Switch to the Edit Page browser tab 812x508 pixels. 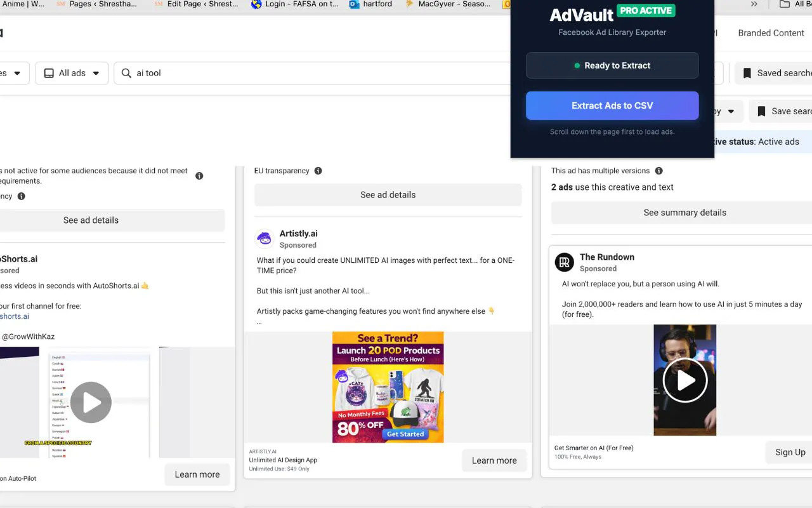tap(197, 4)
